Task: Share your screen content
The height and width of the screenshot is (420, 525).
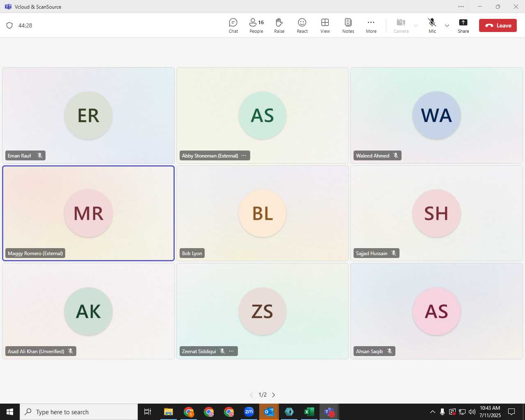Action: (463, 25)
